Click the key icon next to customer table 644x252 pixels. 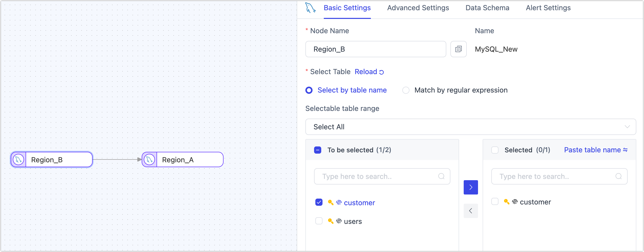(330, 203)
